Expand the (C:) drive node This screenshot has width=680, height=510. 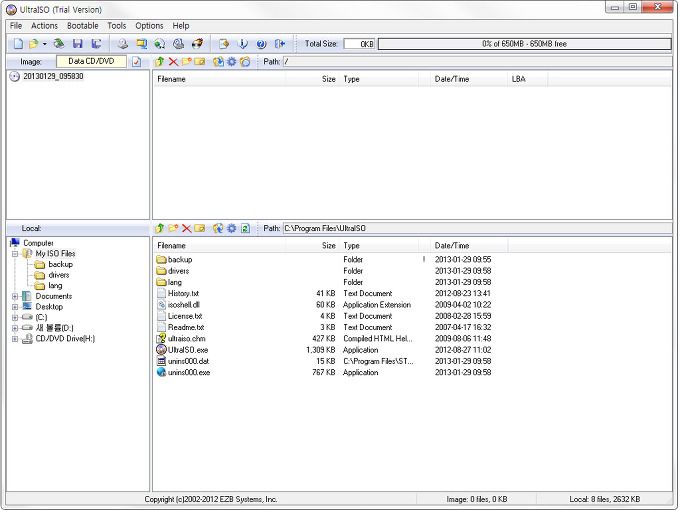[15, 317]
